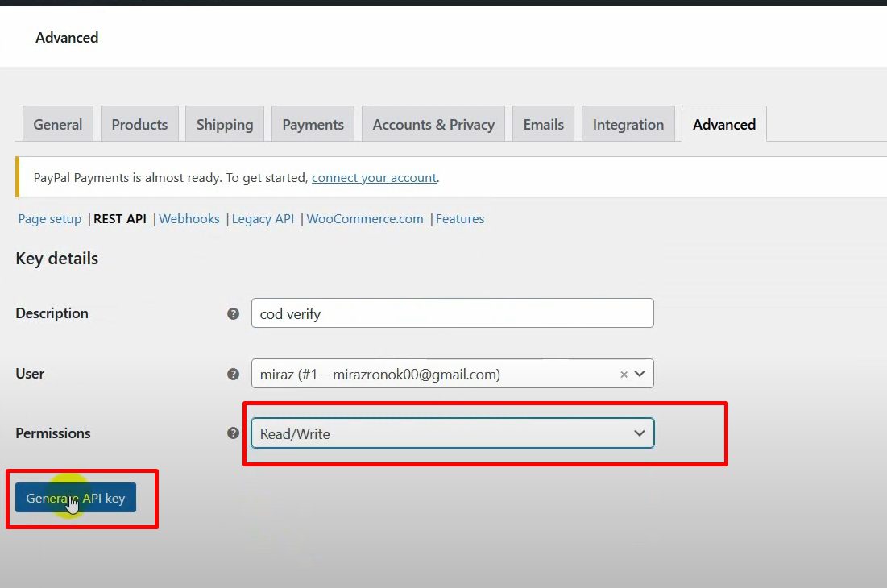Follow the connect your account link

[x=374, y=178]
